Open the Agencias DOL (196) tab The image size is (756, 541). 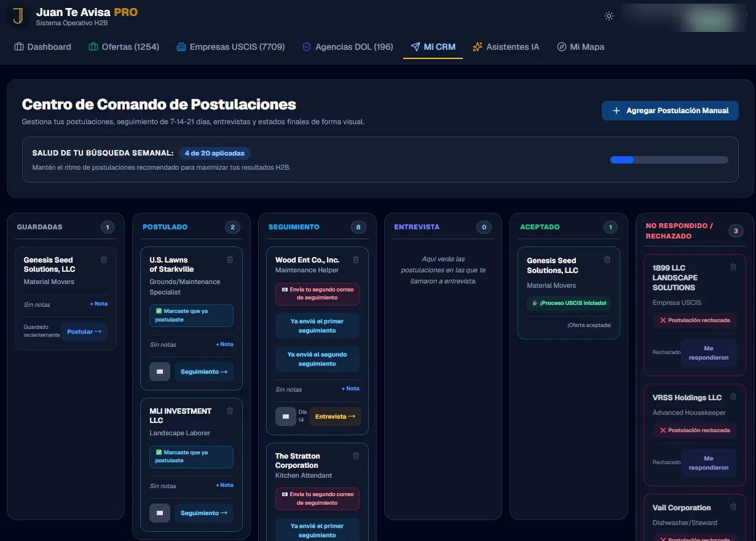tap(348, 47)
